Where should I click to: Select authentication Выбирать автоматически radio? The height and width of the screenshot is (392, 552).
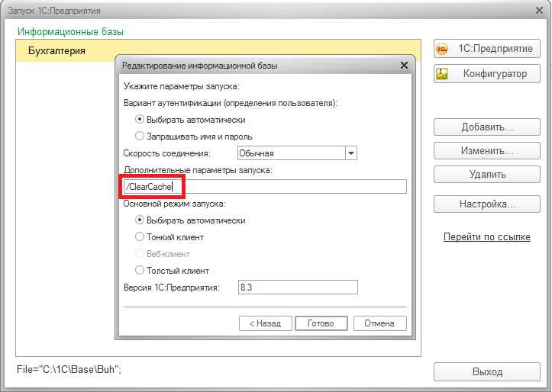pyautogui.click(x=140, y=120)
